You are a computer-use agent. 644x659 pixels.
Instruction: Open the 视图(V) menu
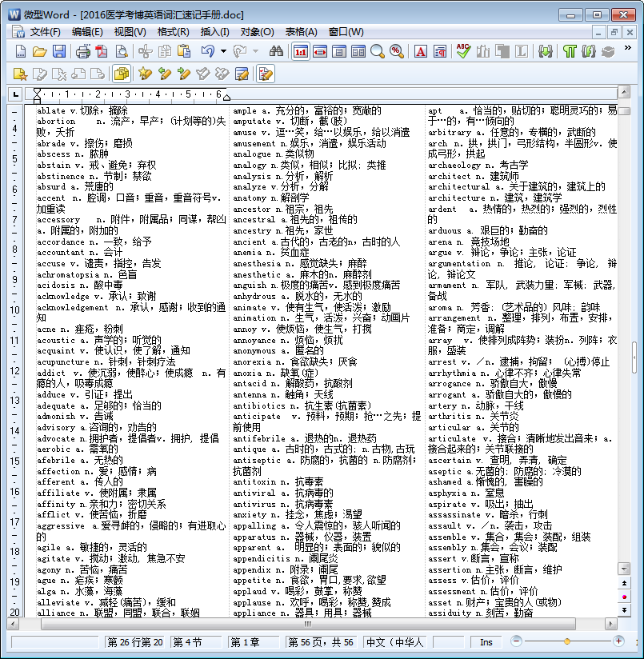(x=130, y=32)
